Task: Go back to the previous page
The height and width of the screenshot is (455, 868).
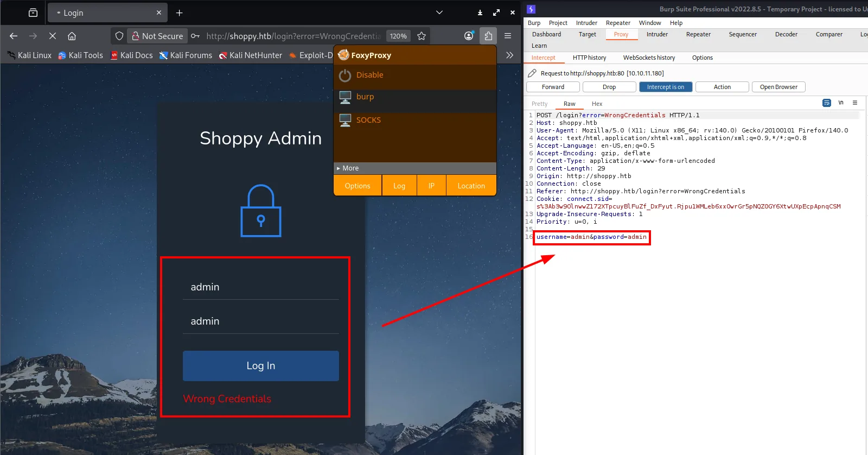Action: click(x=14, y=36)
